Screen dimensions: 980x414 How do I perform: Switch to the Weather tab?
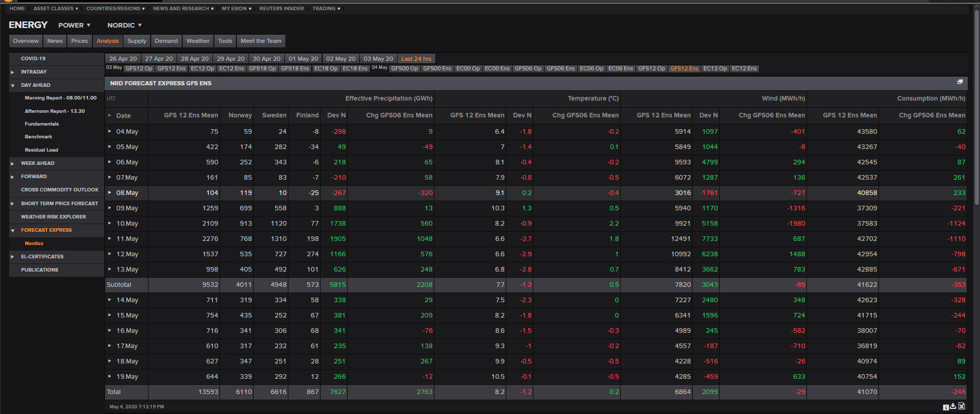[198, 41]
